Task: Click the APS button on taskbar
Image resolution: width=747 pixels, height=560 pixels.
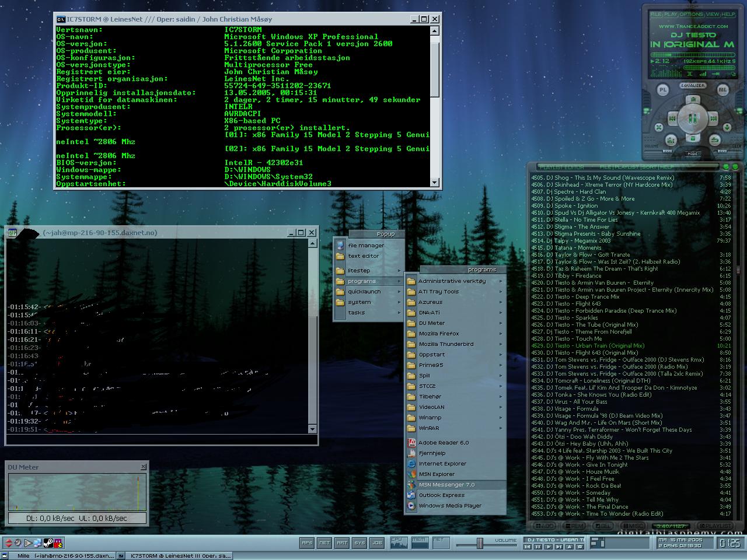Action: click(307, 543)
